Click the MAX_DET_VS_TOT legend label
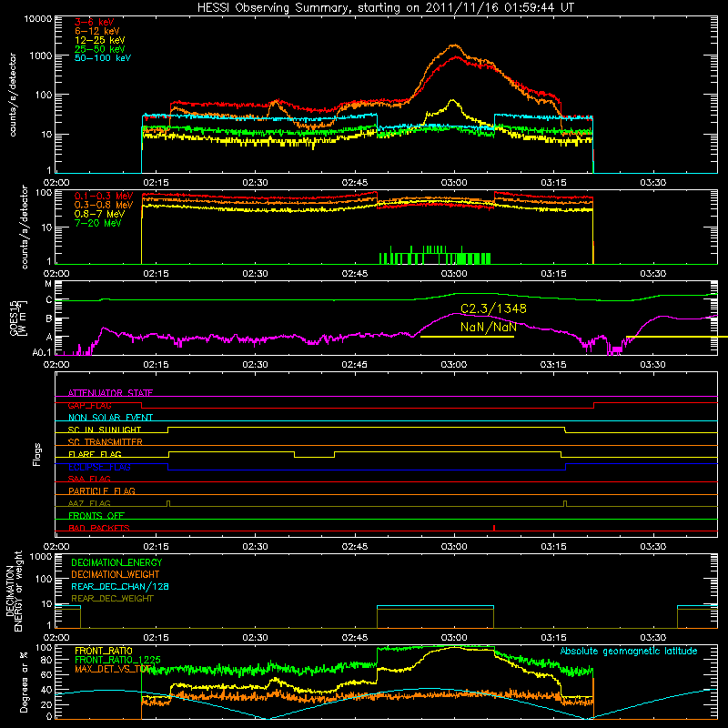728x728 pixels. click(x=114, y=669)
